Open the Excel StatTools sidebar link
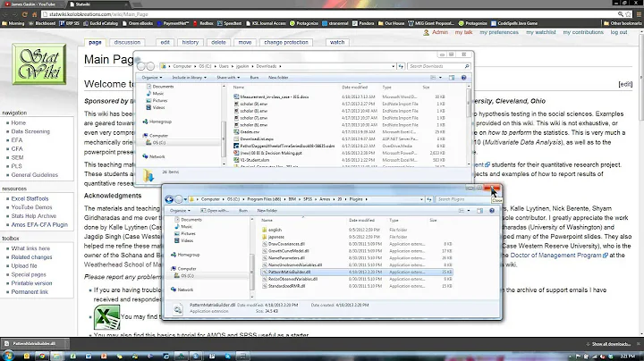Screen dimensions: 644x361 coord(30,198)
